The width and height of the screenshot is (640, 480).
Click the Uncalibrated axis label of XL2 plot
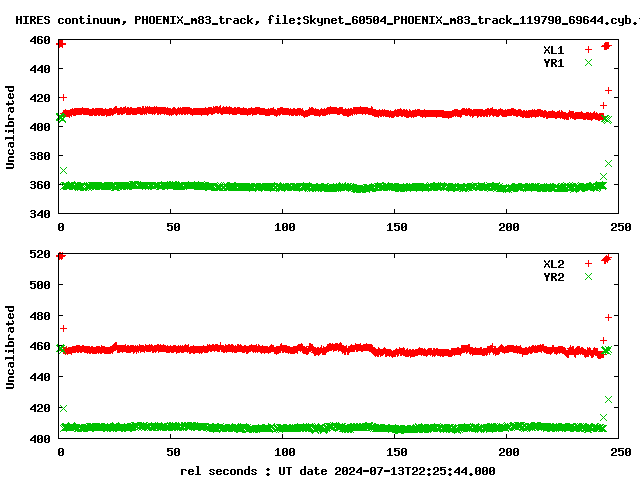[10, 347]
